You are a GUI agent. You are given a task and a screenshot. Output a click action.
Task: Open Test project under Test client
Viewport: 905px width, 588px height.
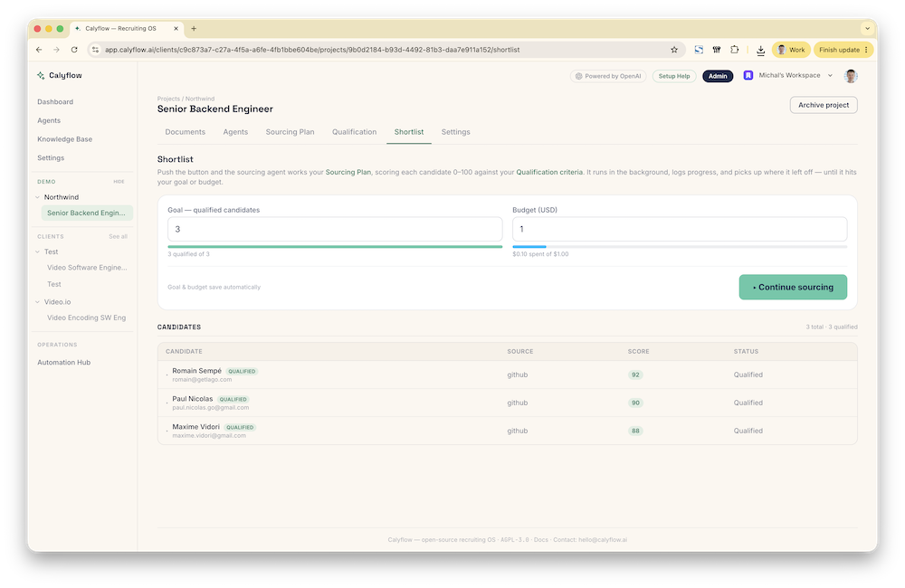pos(54,284)
